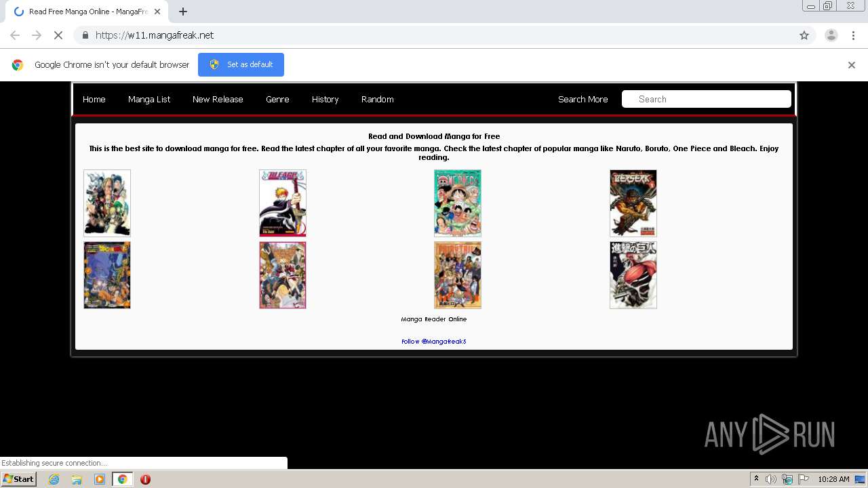
Task: Click the address bar URL
Action: point(155,35)
